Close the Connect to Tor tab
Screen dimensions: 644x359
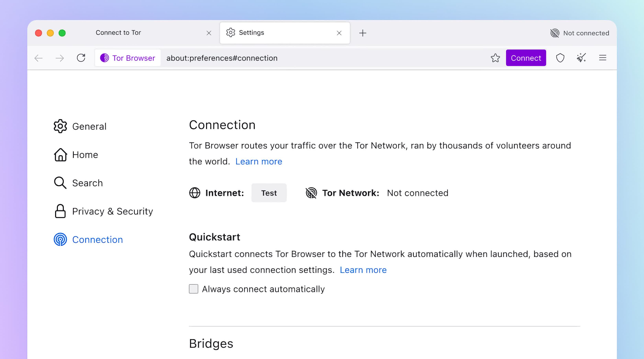pyautogui.click(x=209, y=33)
